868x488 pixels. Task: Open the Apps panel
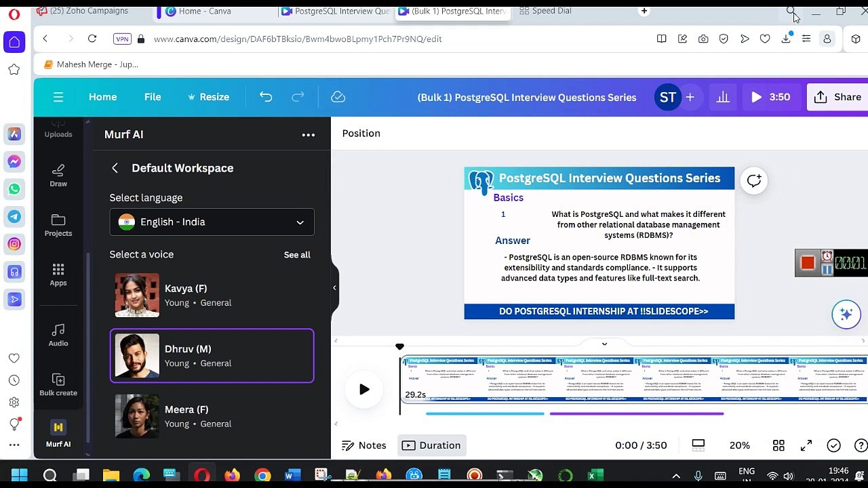click(x=58, y=274)
